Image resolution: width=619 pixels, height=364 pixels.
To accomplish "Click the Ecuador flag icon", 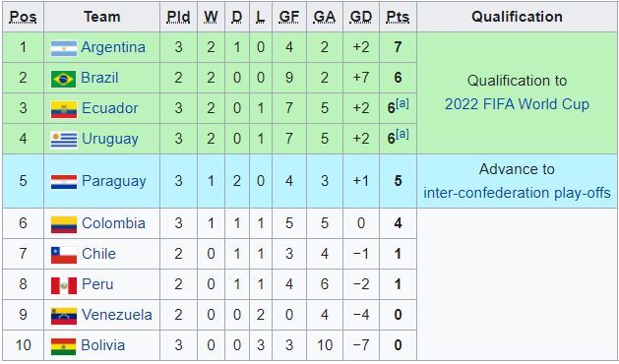I will (x=64, y=109).
